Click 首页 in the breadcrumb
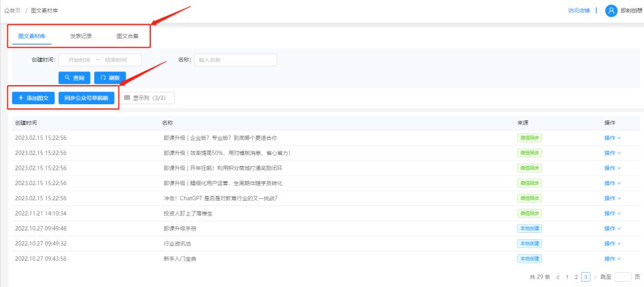This screenshot has height=287, width=644. click(x=15, y=11)
